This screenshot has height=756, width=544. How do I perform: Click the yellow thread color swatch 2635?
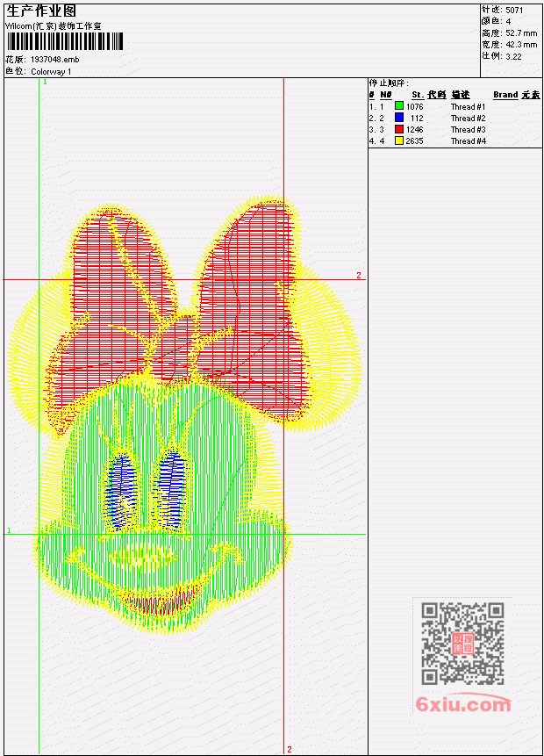coord(399,140)
